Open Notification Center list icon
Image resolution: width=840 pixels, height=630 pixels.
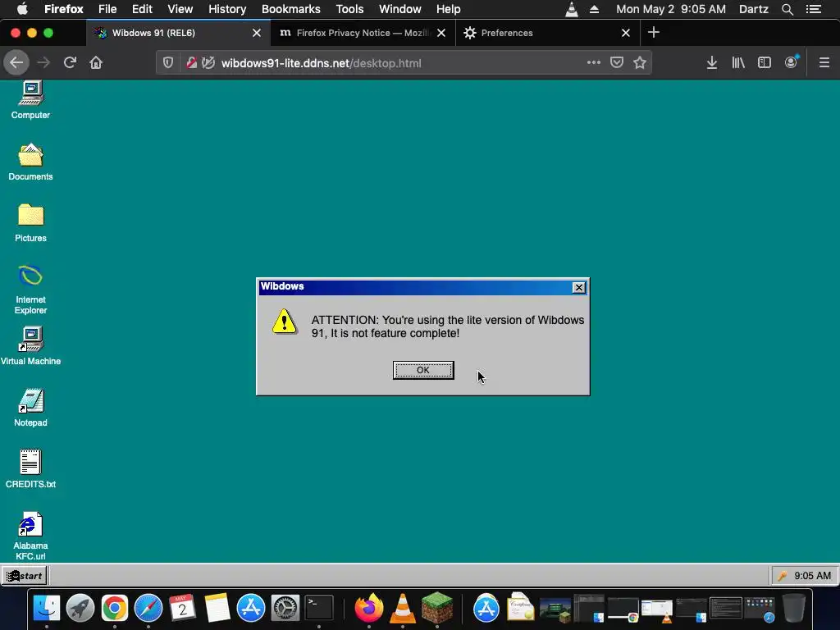click(815, 9)
